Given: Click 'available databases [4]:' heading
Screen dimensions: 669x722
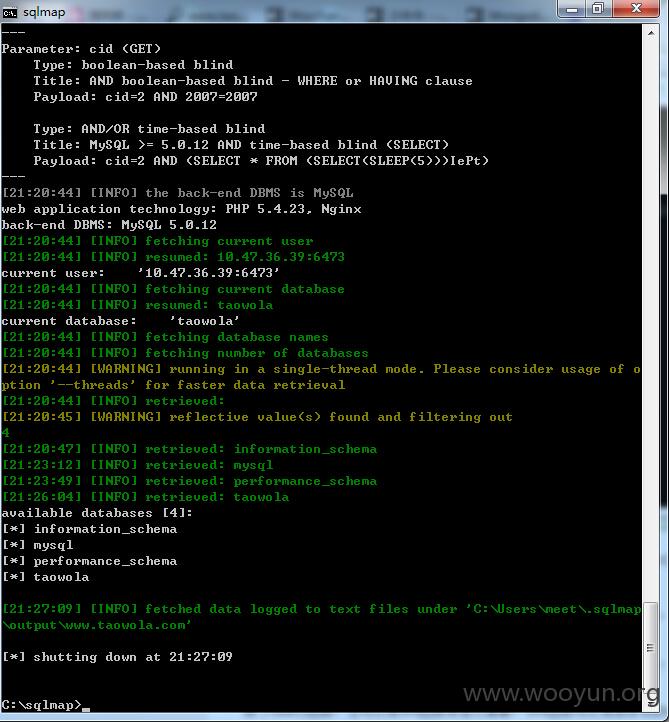Looking at the screenshot, I should (97, 513).
